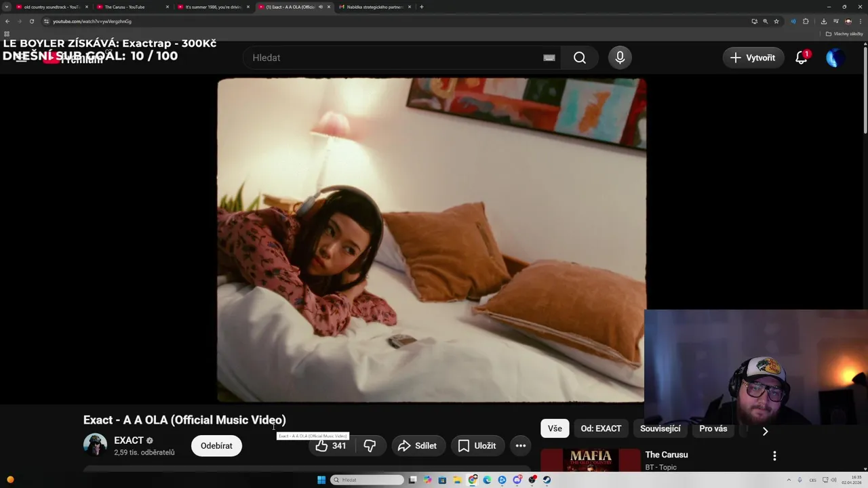Select the 'Od: EXACT' filter chip

[601, 428]
